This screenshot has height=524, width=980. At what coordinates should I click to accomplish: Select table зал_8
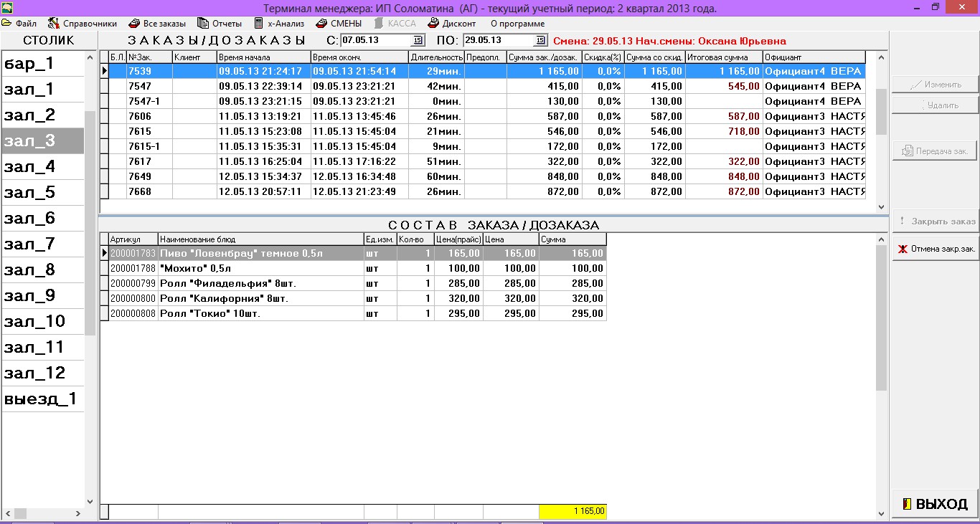pyautogui.click(x=42, y=270)
